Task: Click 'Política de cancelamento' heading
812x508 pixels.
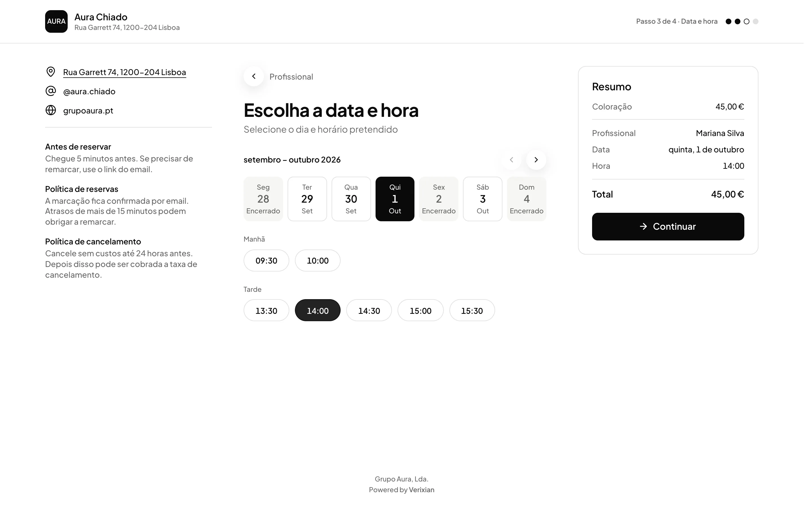Action: click(x=93, y=242)
